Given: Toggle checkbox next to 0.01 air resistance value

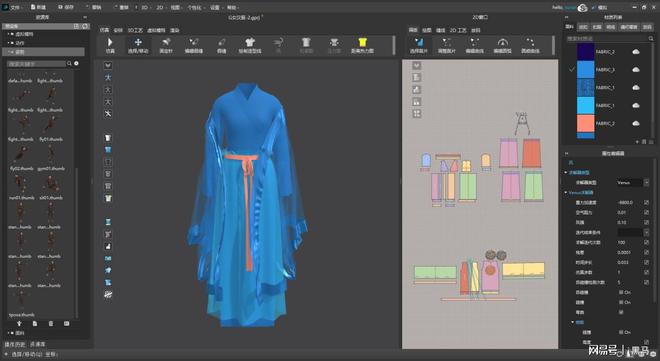Looking at the screenshot, I should click(x=647, y=212).
